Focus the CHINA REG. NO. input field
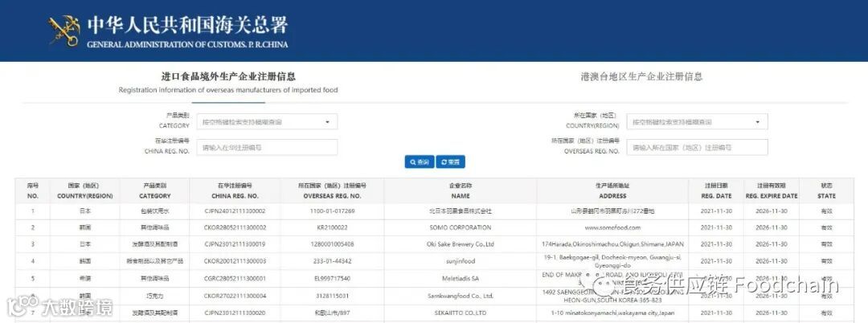The image size is (868, 323). point(267,148)
